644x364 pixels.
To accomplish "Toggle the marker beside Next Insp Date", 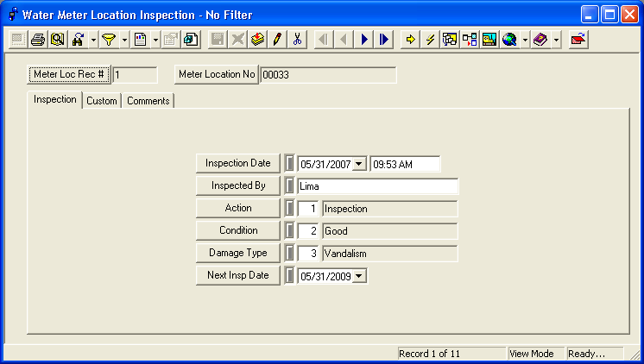I will pyautogui.click(x=289, y=275).
